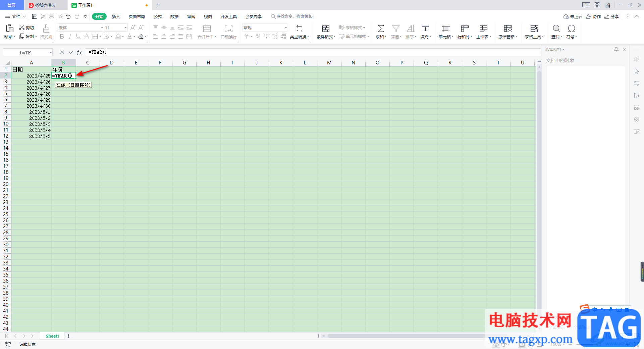The height and width of the screenshot is (349, 644).
Task: Click the Find (查找) magnifier icon
Action: (556, 29)
